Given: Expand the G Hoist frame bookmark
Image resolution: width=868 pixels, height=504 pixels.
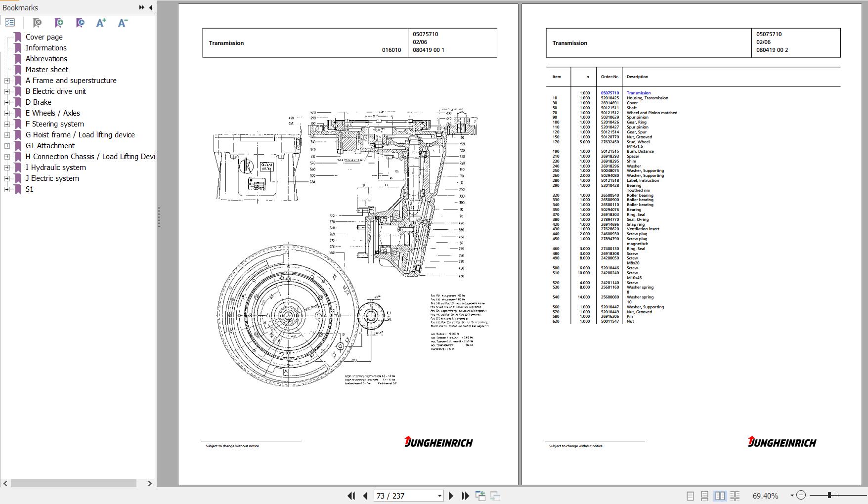Looking at the screenshot, I should point(7,135).
